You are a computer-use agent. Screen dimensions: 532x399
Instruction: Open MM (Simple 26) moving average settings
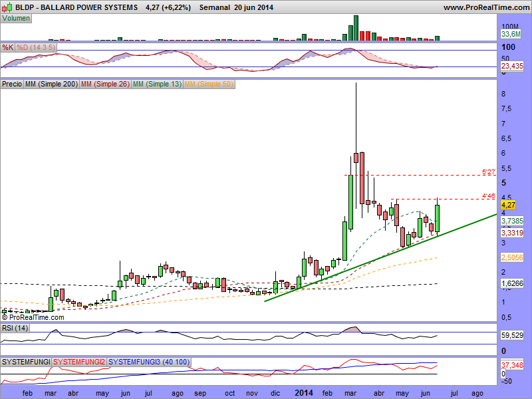click(x=105, y=84)
